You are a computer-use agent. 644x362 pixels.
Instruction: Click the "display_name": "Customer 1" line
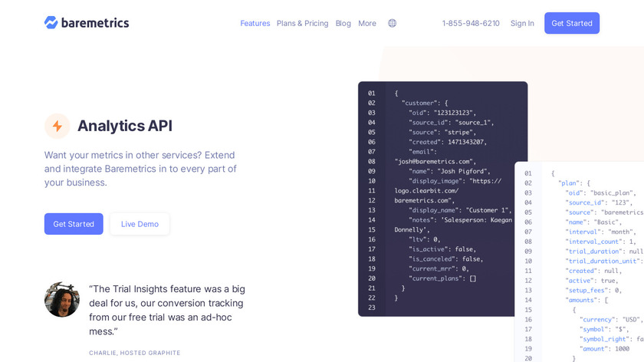[460, 210]
